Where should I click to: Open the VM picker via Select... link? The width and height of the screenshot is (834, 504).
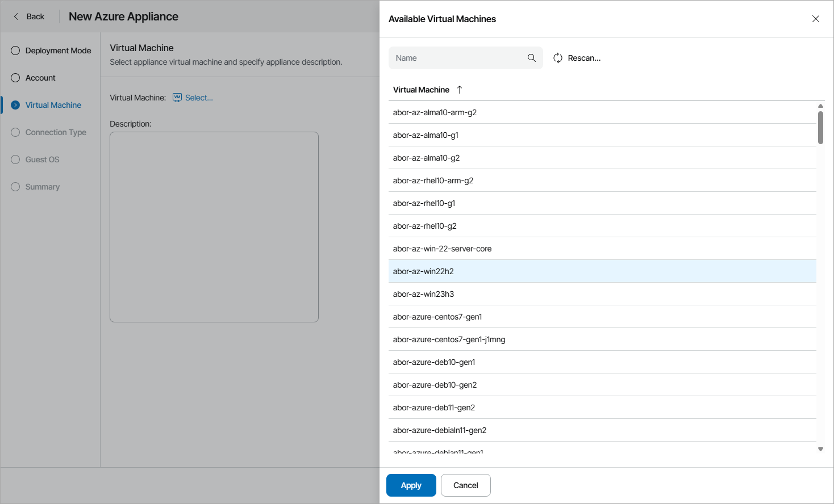pyautogui.click(x=198, y=98)
